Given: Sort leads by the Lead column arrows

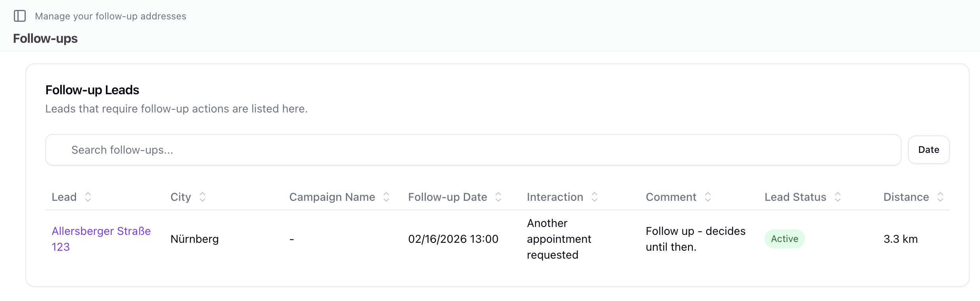Looking at the screenshot, I should coord(88,197).
